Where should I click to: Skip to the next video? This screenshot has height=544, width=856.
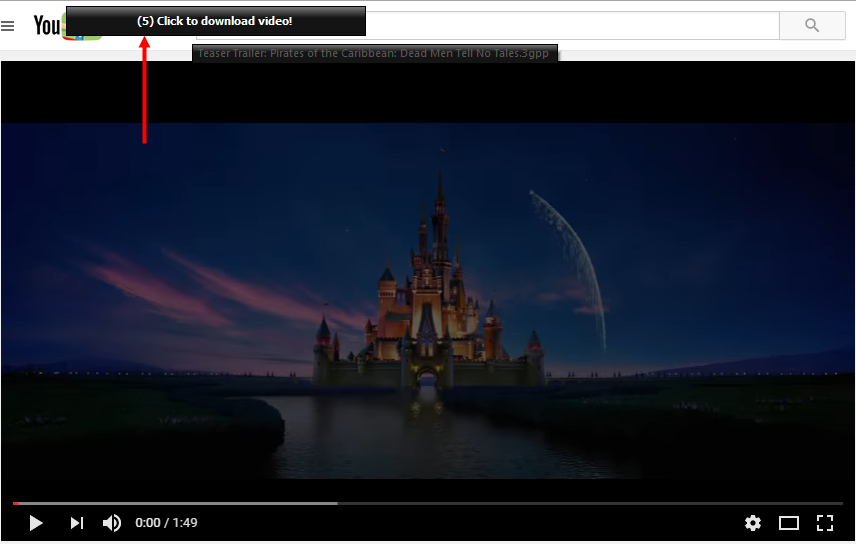coord(76,523)
